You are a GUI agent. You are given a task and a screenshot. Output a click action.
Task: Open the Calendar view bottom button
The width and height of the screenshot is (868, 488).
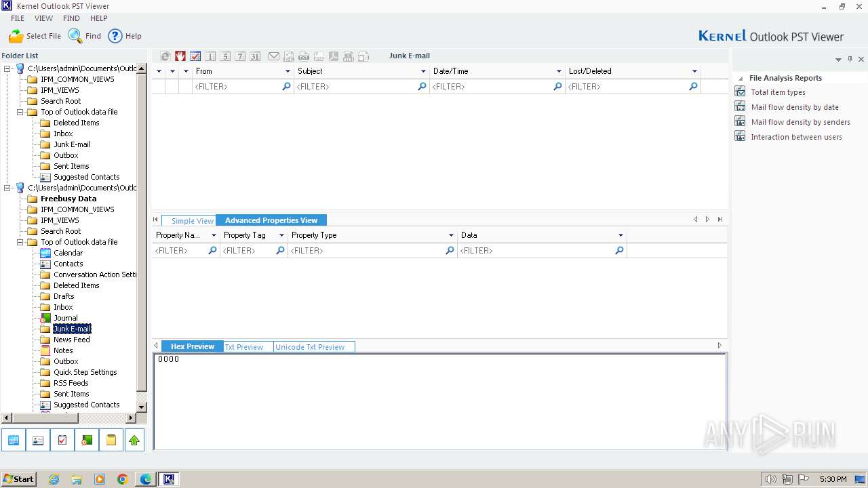[14, 440]
